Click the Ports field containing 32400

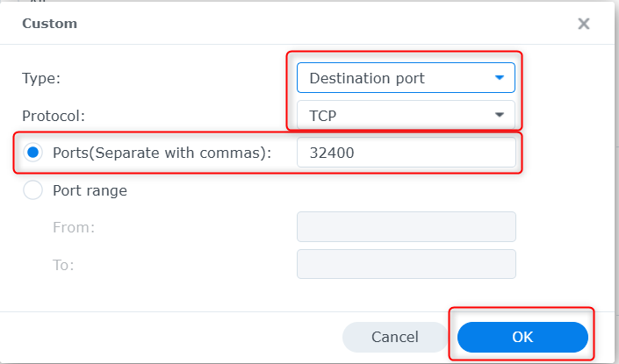click(x=406, y=153)
